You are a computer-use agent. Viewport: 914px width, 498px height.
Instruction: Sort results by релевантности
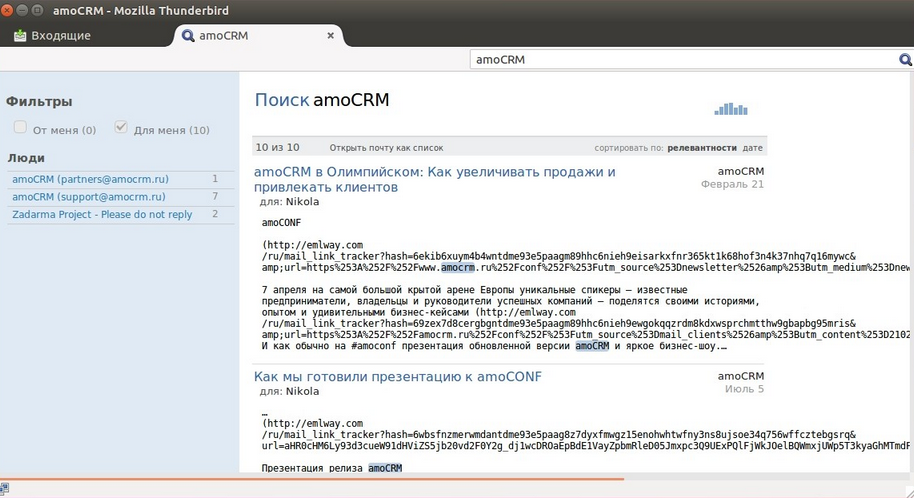click(702, 148)
